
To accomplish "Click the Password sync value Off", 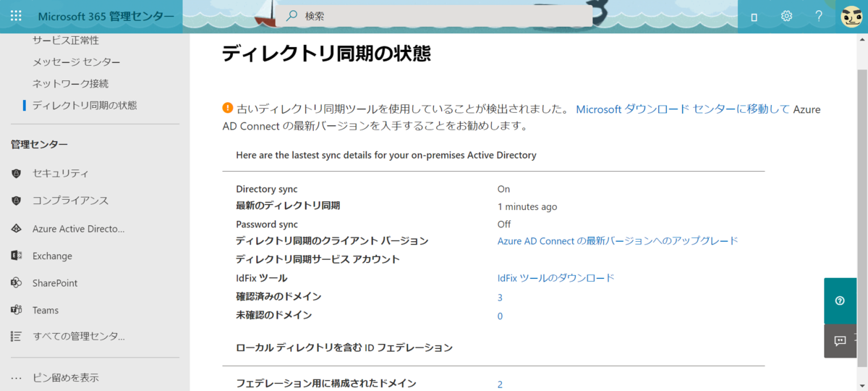I will [x=504, y=224].
